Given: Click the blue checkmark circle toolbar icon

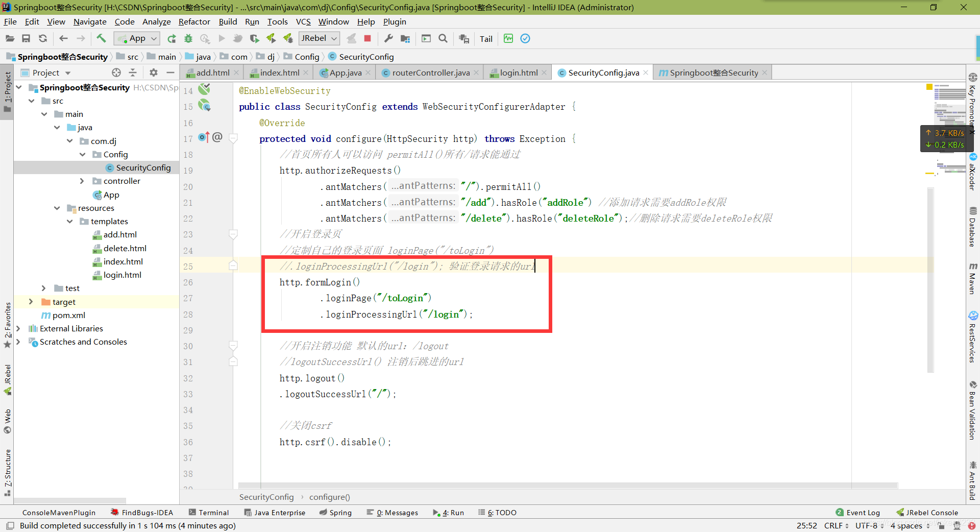Looking at the screenshot, I should pos(525,38).
